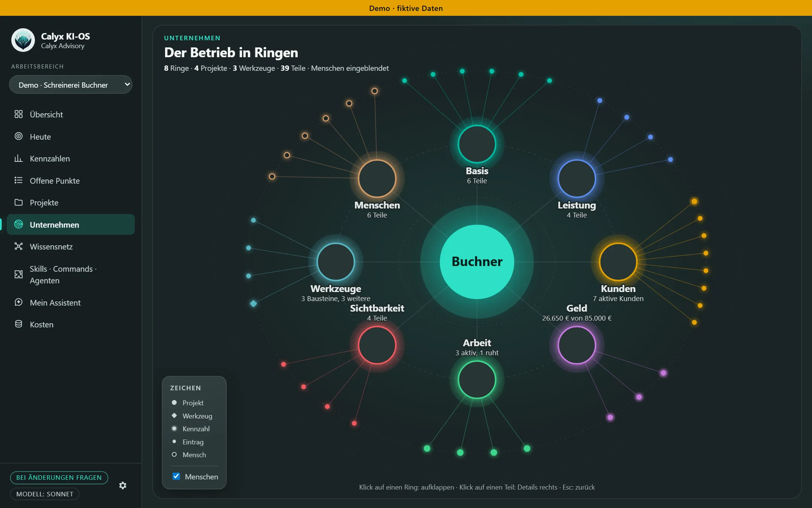
Task: Click the central Buchner circle
Action: coord(477,262)
